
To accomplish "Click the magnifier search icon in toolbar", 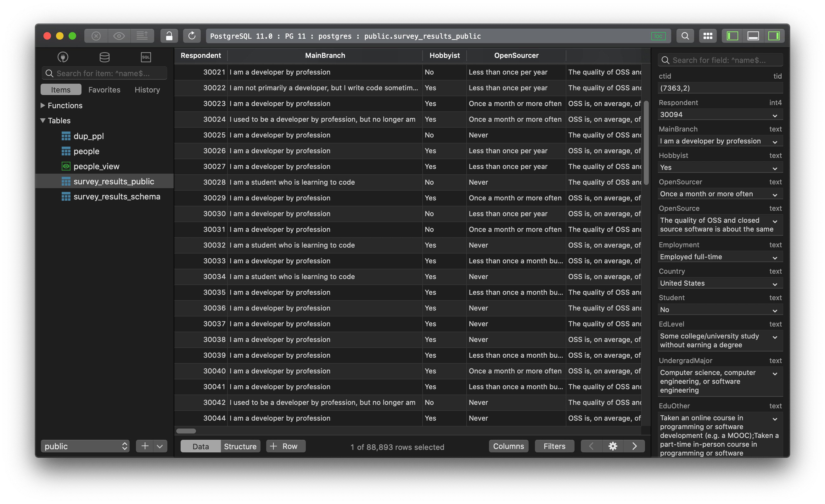I will coord(685,36).
